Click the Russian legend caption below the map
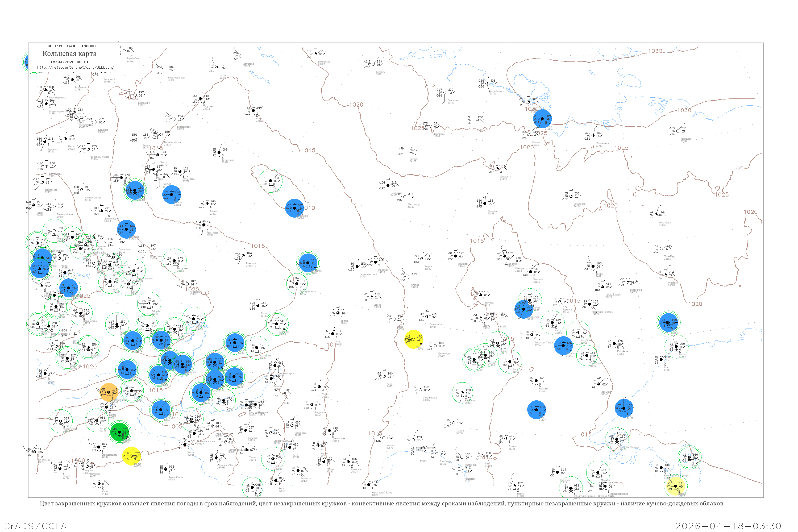This screenshot has width=798, height=532. pyautogui.click(x=382, y=504)
